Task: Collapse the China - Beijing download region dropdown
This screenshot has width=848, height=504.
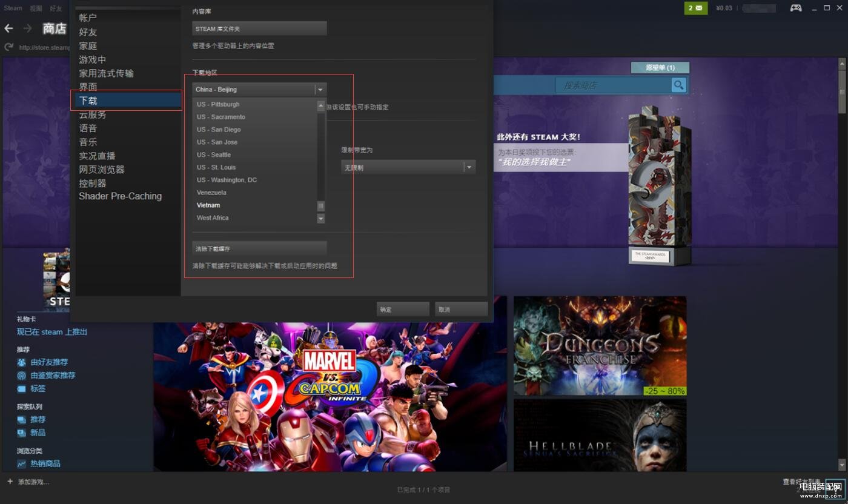Action: pyautogui.click(x=259, y=90)
